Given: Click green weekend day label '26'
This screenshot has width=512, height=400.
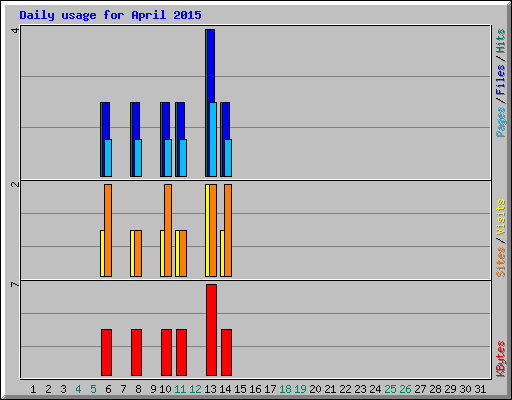Looking at the screenshot, I should pyautogui.click(x=405, y=389).
